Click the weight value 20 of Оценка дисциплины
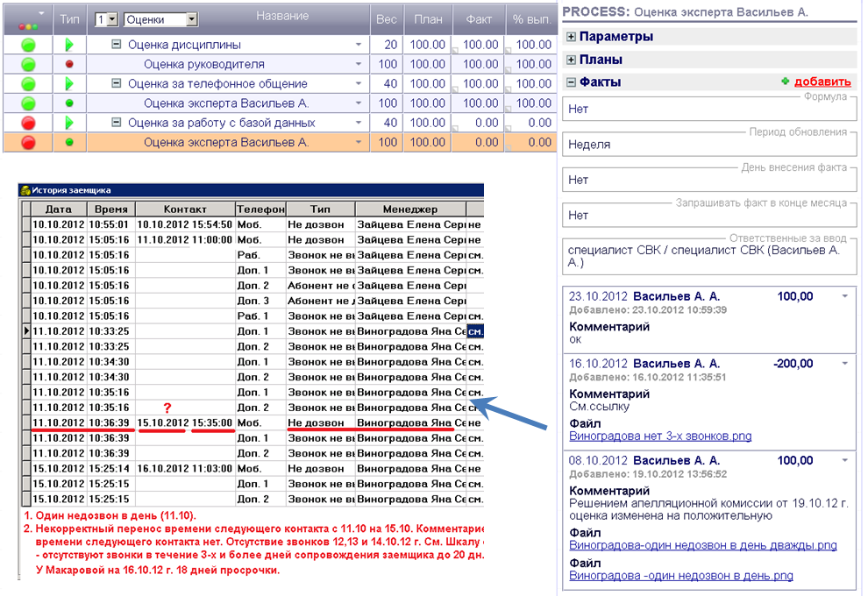This screenshot has height=596, width=868. click(x=391, y=45)
